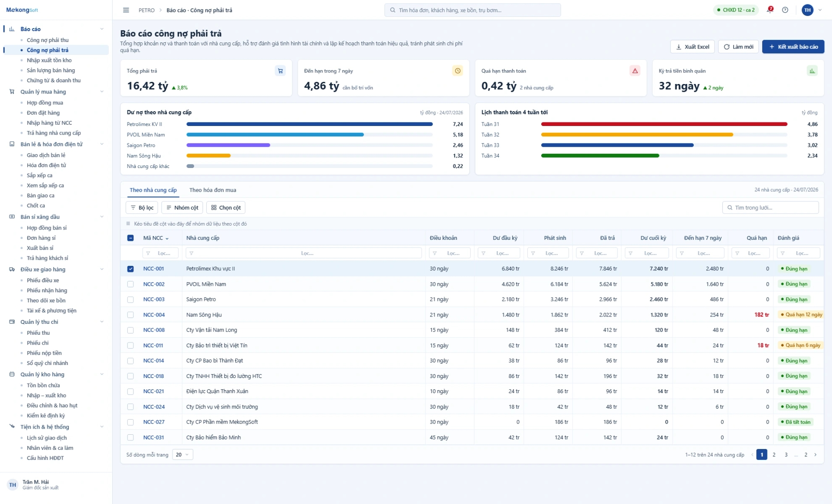
Task: Click the clock icon on Đến hạn trong 7 ngày card
Action: [458, 71]
